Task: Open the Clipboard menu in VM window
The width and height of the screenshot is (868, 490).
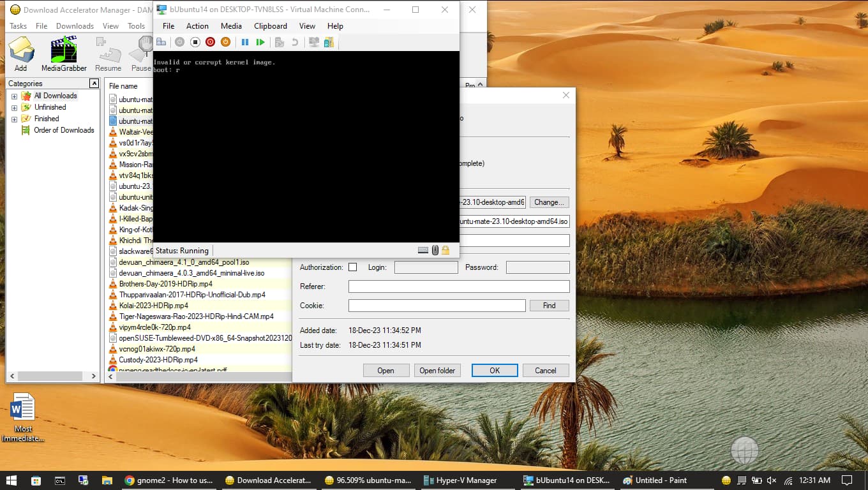Action: coord(270,26)
